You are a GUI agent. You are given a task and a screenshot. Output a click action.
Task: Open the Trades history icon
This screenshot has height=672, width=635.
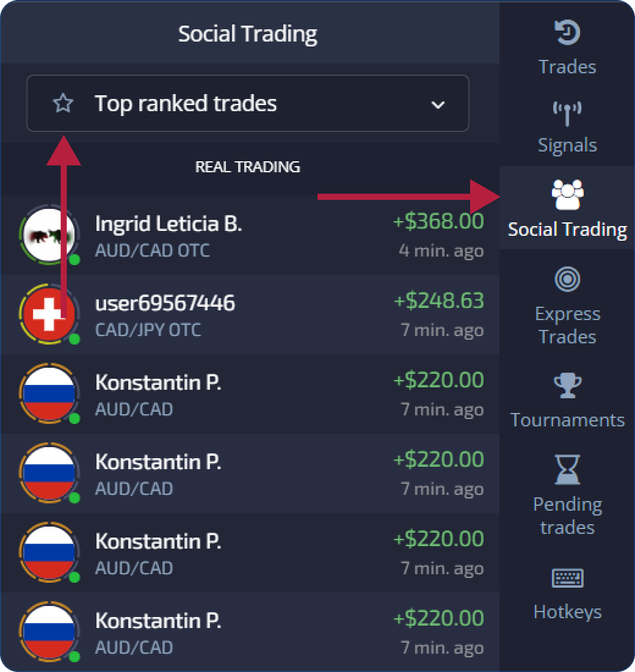point(567,32)
